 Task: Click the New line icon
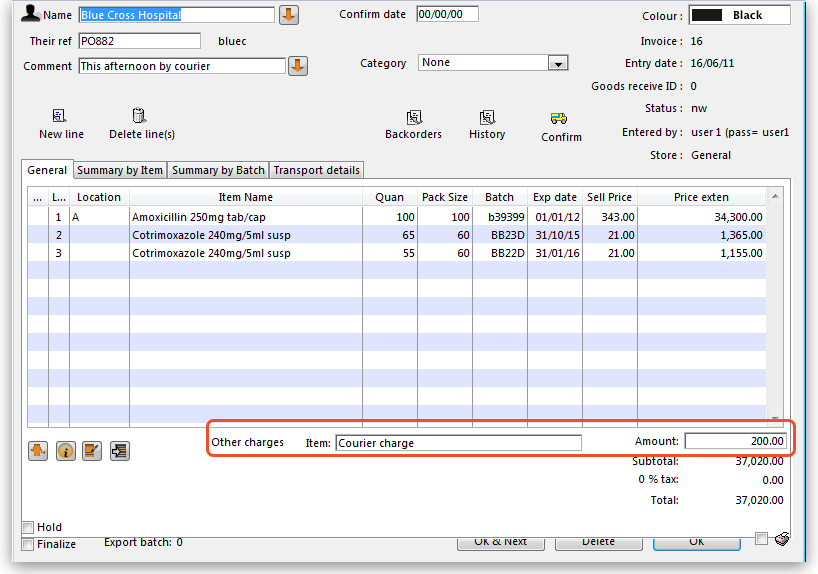click(x=60, y=117)
